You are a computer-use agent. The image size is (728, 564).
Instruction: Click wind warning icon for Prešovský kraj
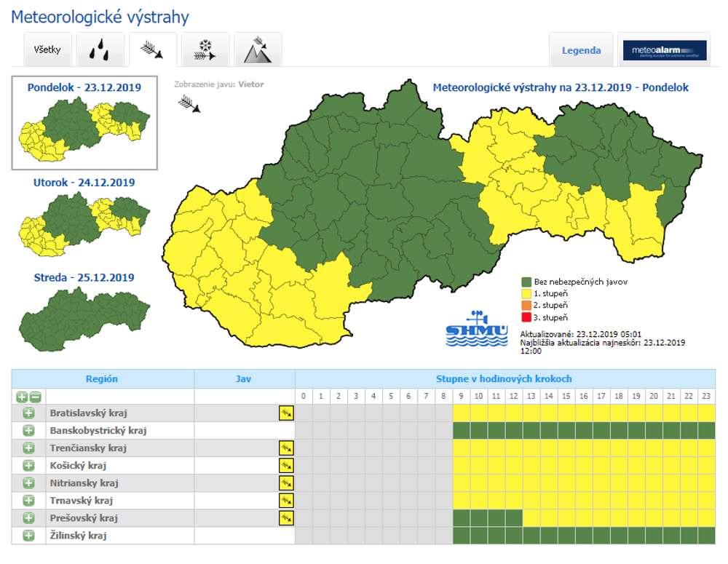pos(286,518)
